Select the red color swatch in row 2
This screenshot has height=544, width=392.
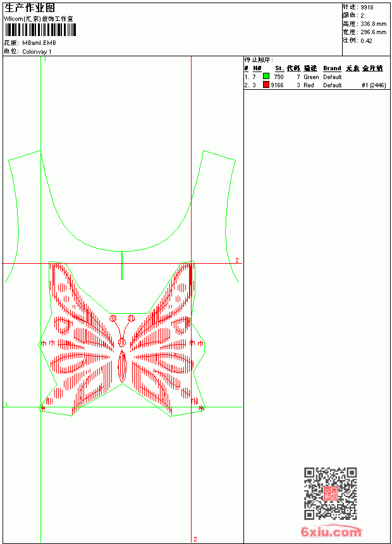pos(266,85)
